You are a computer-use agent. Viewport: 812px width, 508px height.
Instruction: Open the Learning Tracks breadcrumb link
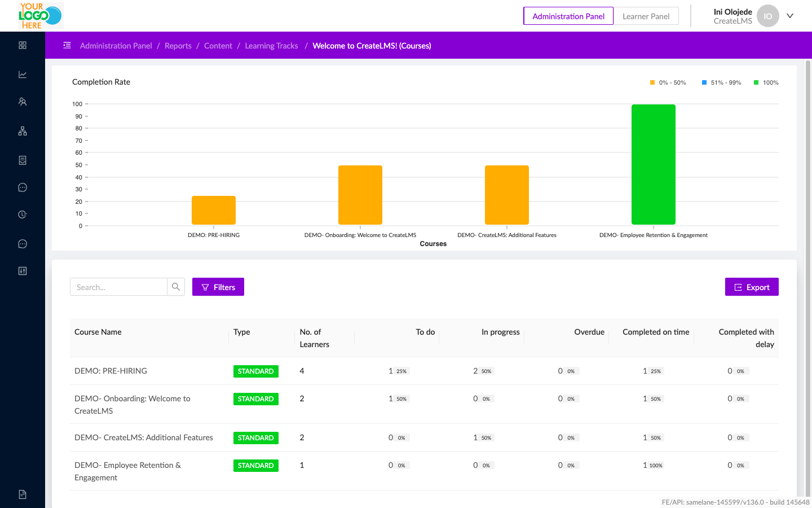271,45
